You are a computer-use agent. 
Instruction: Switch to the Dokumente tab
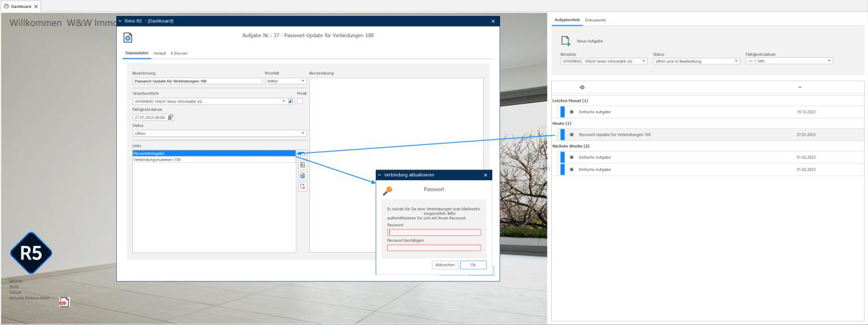click(595, 20)
